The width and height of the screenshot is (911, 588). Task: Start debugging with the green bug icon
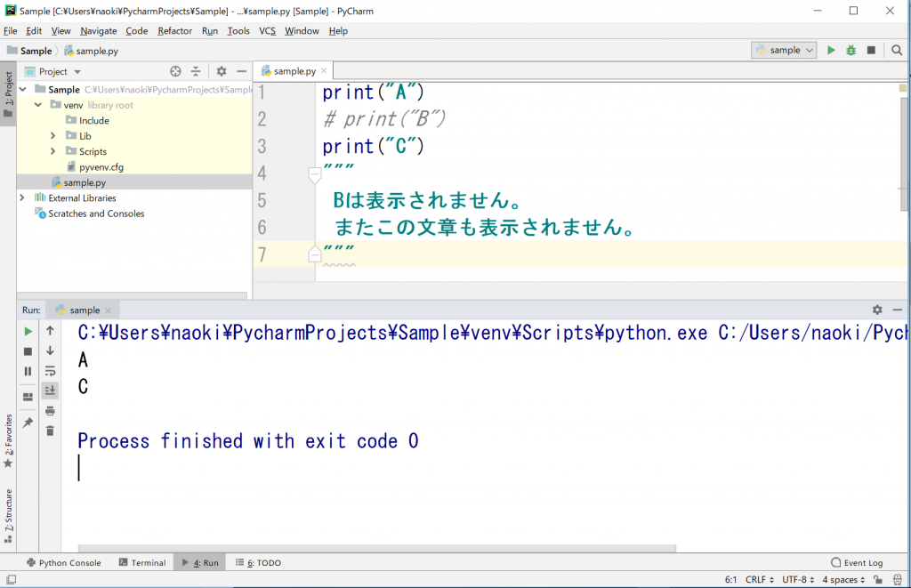coord(851,51)
